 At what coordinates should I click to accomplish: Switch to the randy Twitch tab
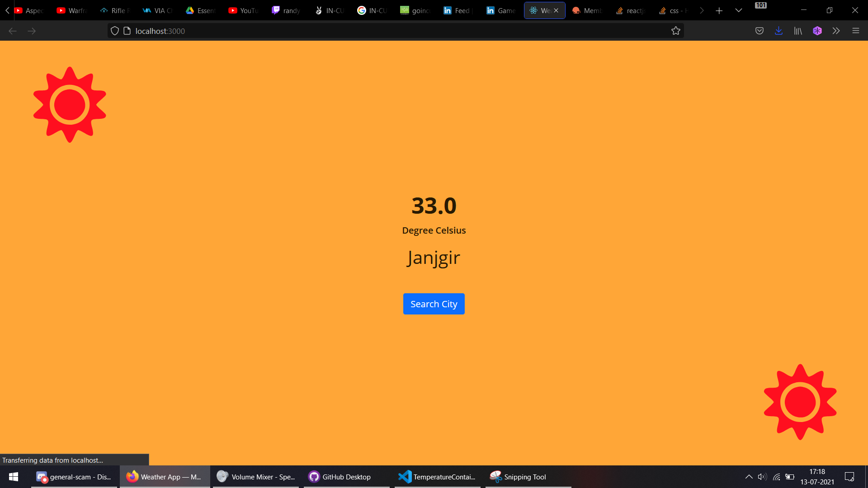286,10
